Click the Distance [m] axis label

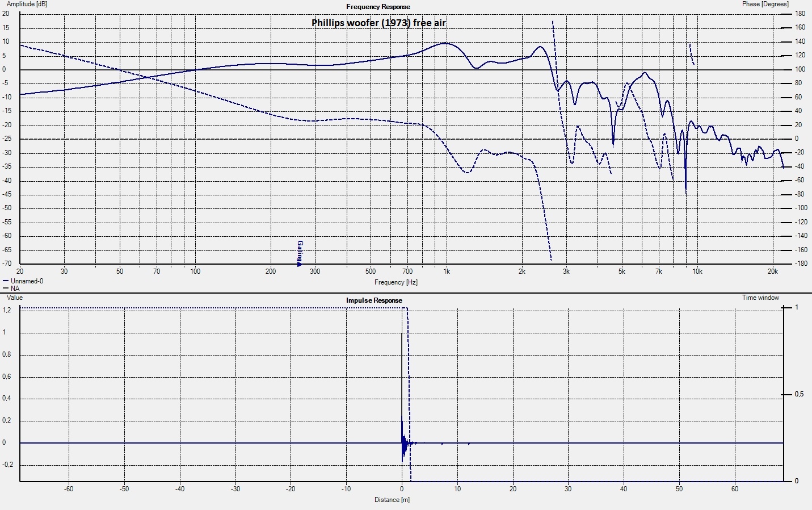click(392, 500)
